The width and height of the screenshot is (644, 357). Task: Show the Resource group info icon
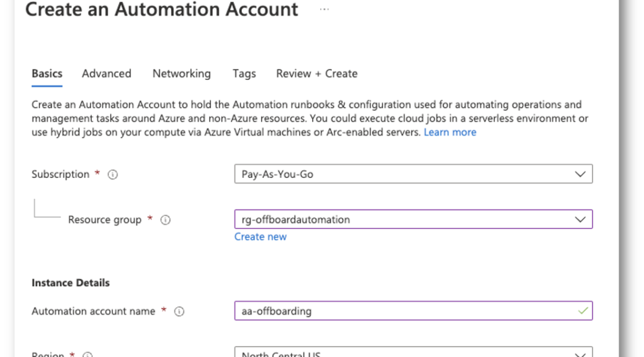pyautogui.click(x=165, y=220)
